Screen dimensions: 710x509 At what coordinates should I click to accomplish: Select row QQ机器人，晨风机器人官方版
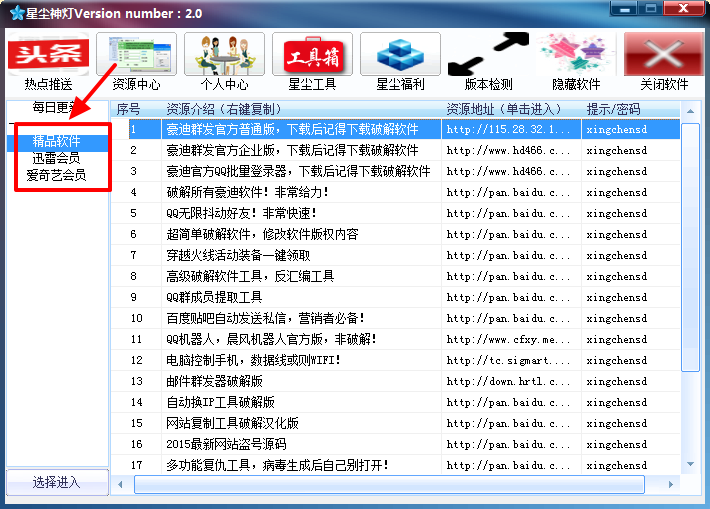(396, 339)
